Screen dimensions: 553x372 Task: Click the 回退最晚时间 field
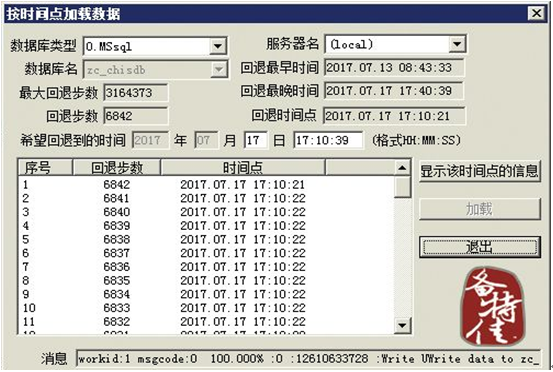[394, 91]
